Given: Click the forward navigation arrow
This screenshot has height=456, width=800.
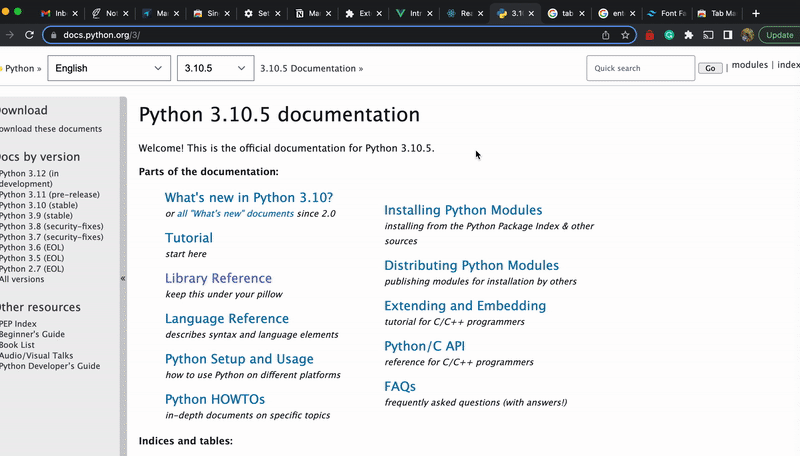Looking at the screenshot, I should pyautogui.click(x=9, y=35).
